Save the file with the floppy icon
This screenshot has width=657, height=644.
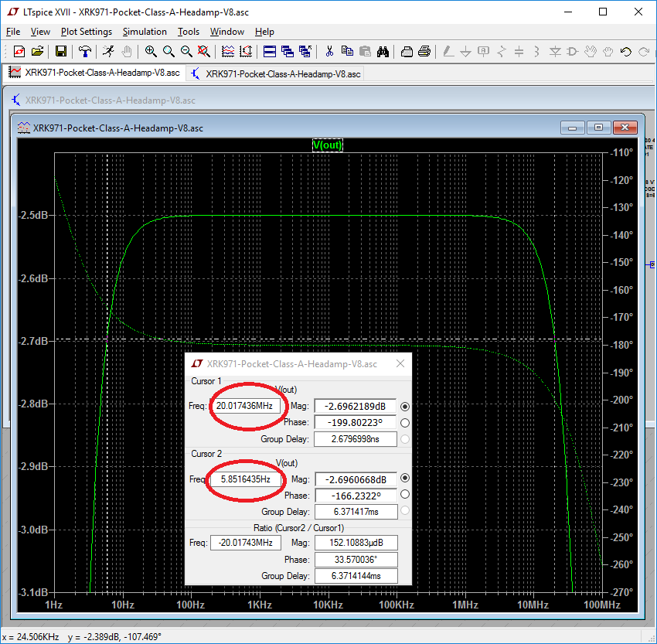click(x=61, y=52)
